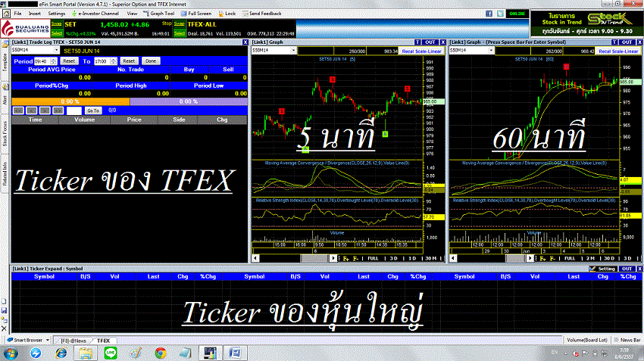Click Recal Scale-Linear in 5-minute graph
644x361 pixels.
[421, 51]
